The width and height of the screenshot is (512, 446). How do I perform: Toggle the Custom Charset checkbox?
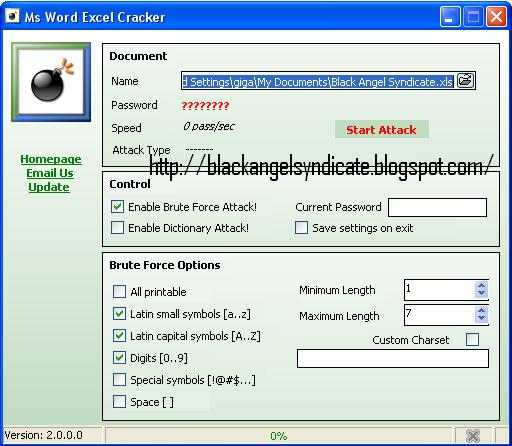(472, 340)
